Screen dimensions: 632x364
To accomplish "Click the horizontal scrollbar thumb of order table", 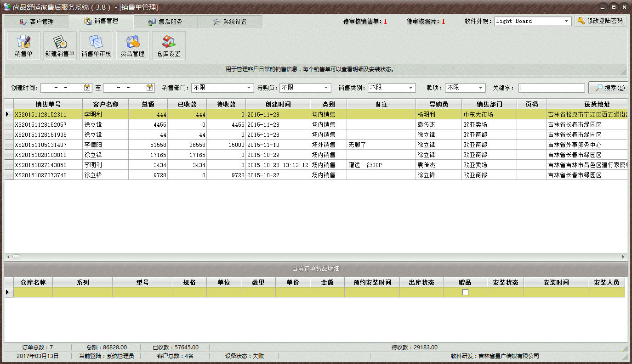I will pos(16,257).
